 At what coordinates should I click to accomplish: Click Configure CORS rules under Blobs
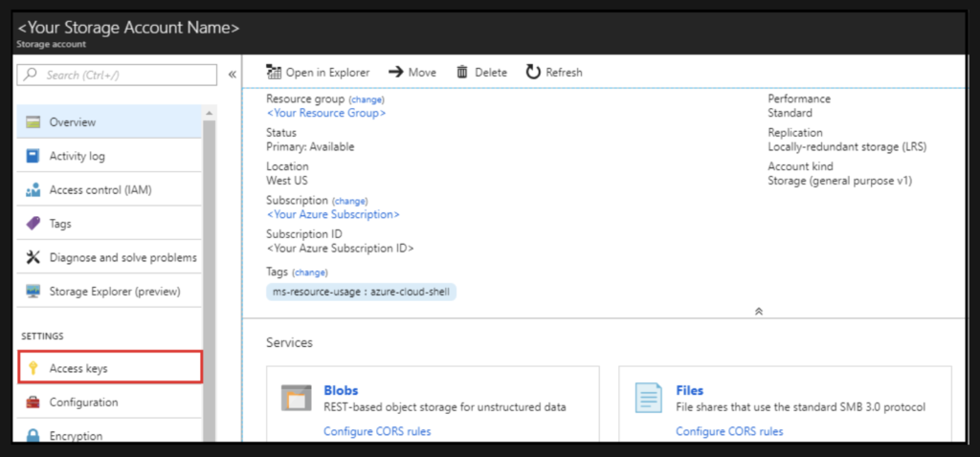[377, 431]
